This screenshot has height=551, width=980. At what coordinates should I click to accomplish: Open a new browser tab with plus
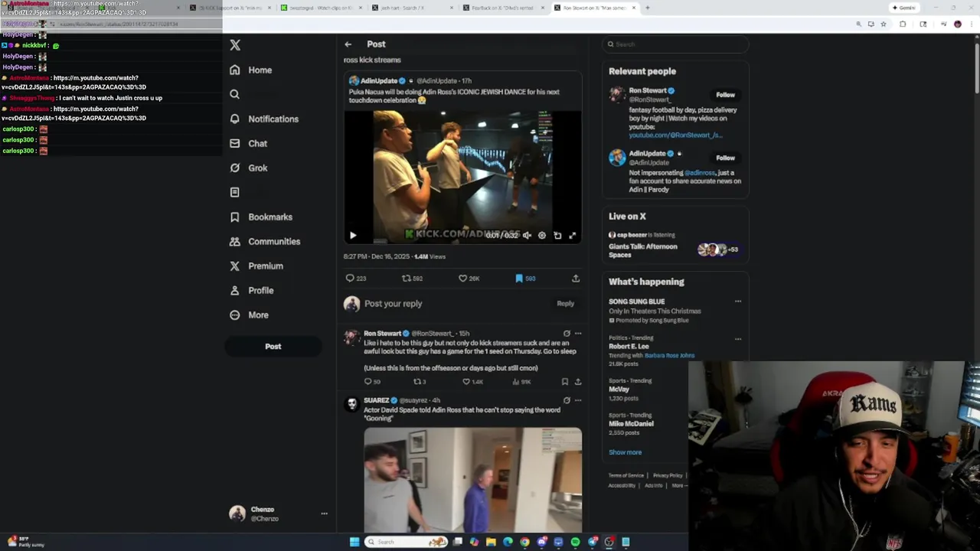coord(647,8)
